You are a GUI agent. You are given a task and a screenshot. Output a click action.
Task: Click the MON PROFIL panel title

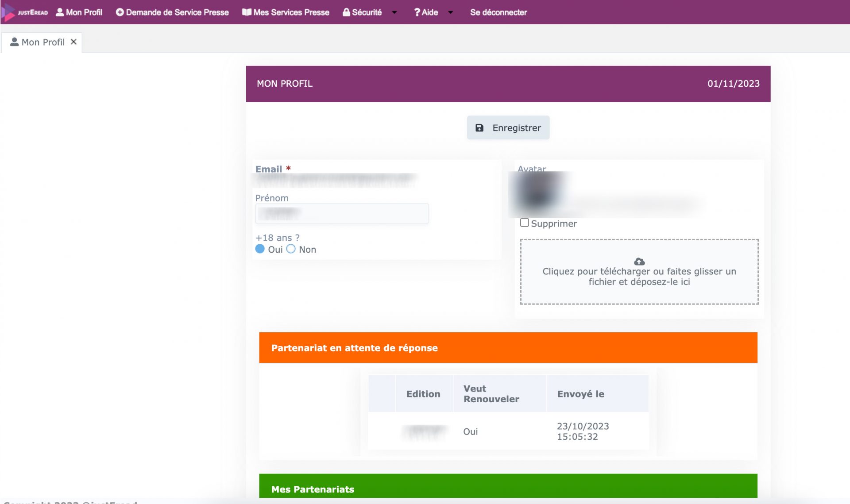(x=285, y=84)
